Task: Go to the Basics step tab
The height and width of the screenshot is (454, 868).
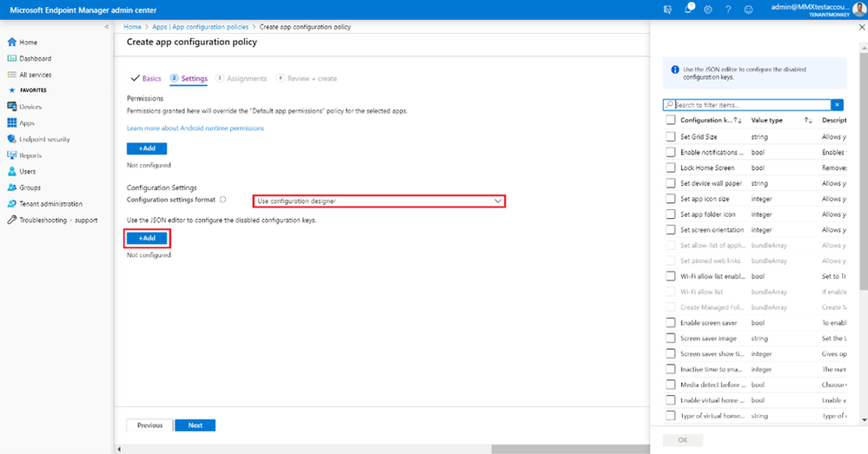Action: coord(146,78)
